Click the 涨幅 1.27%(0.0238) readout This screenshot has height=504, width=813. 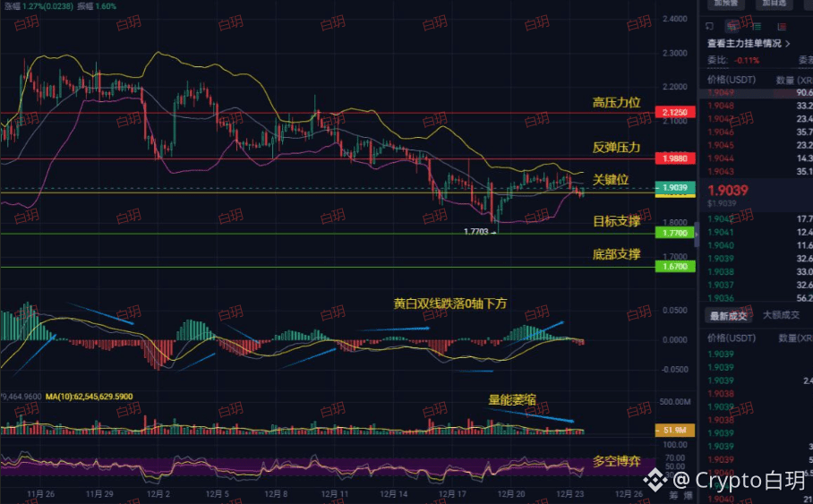tap(39, 6)
